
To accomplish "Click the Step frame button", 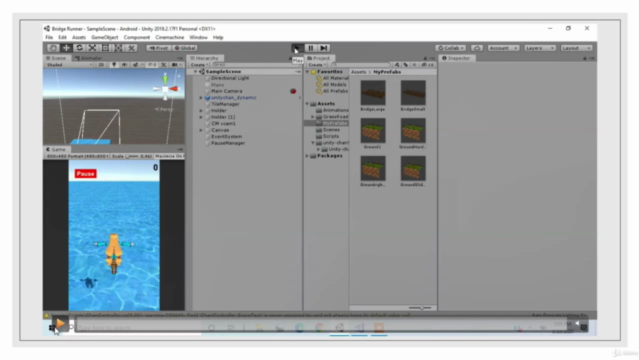I will pos(324,48).
